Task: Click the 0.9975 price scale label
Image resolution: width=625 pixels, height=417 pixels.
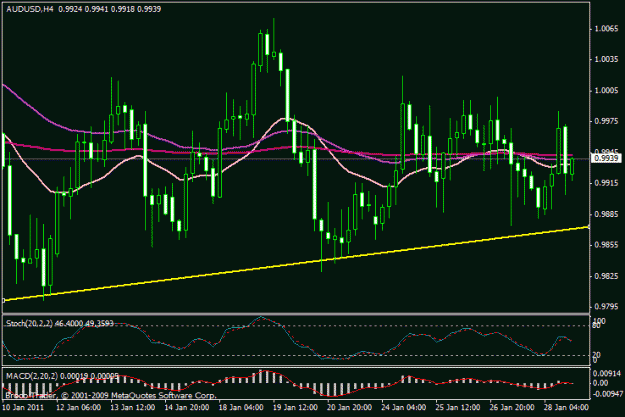Action: (x=606, y=121)
